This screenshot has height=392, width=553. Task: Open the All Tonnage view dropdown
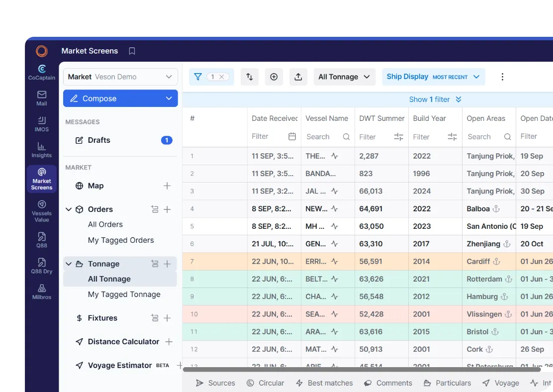[344, 77]
